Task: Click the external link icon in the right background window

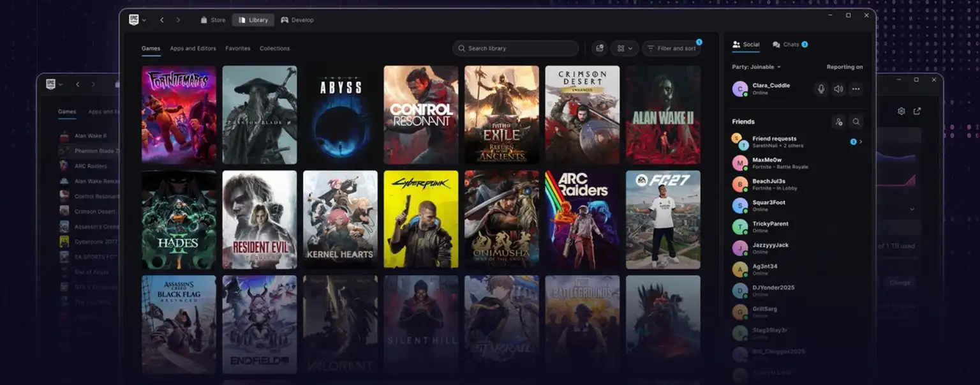Action: pyautogui.click(x=917, y=111)
